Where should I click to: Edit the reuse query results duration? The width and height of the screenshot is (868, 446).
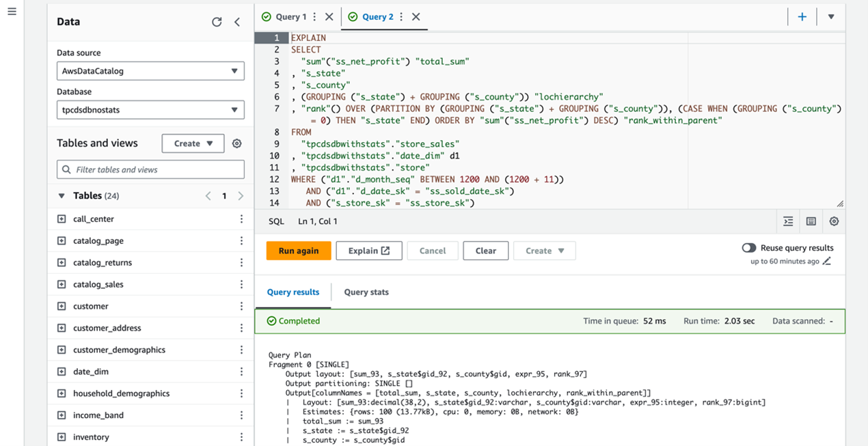[x=827, y=262]
